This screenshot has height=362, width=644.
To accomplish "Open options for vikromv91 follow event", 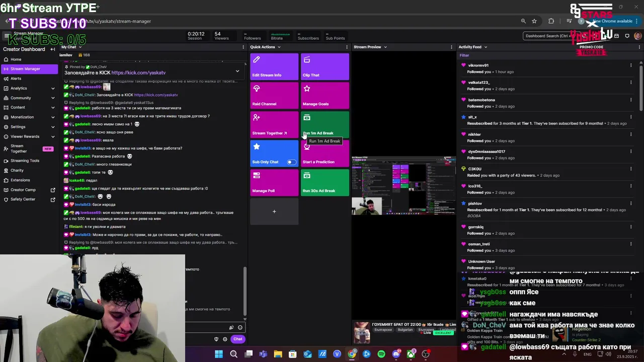I will (631, 65).
